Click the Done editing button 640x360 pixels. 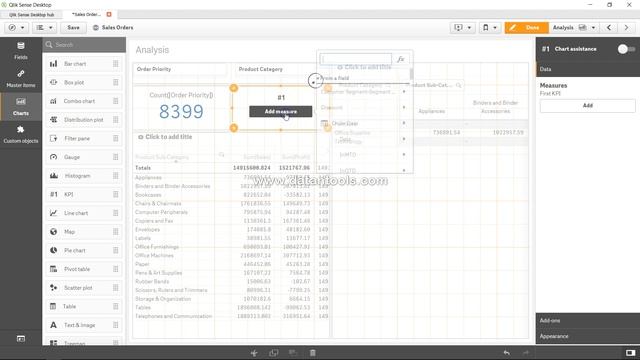[527, 27]
